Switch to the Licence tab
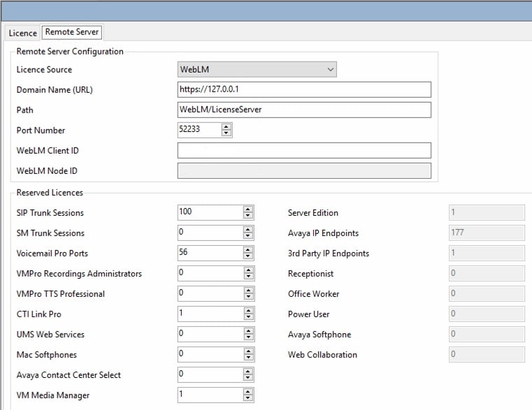532x410 pixels. (x=23, y=33)
